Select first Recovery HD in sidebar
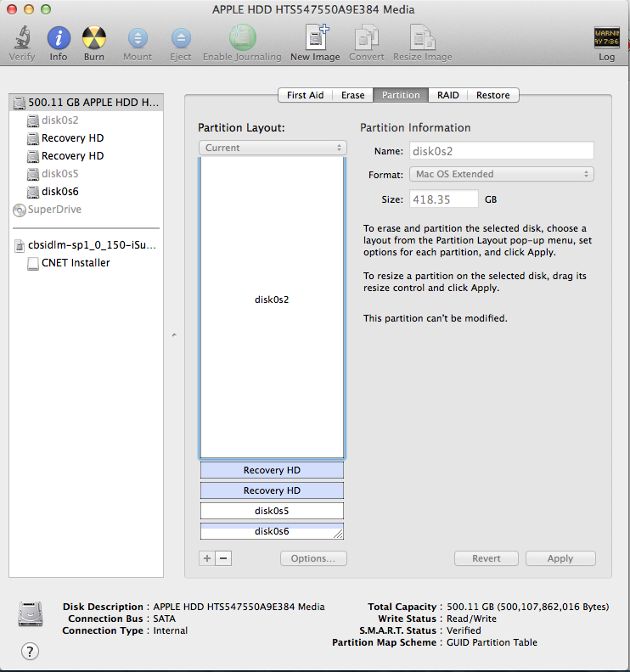The height and width of the screenshot is (672, 630). coord(86,138)
